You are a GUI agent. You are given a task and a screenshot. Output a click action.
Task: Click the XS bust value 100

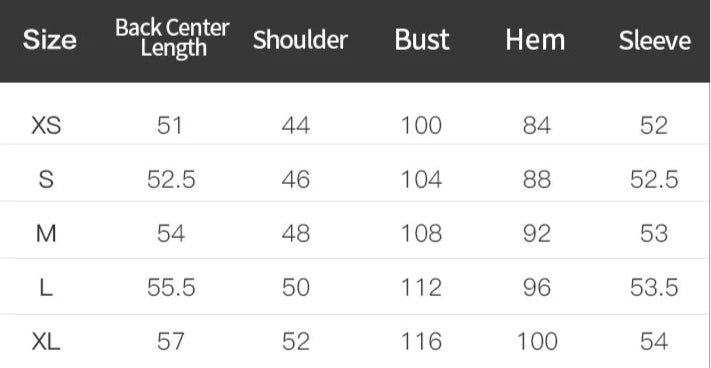421,125
